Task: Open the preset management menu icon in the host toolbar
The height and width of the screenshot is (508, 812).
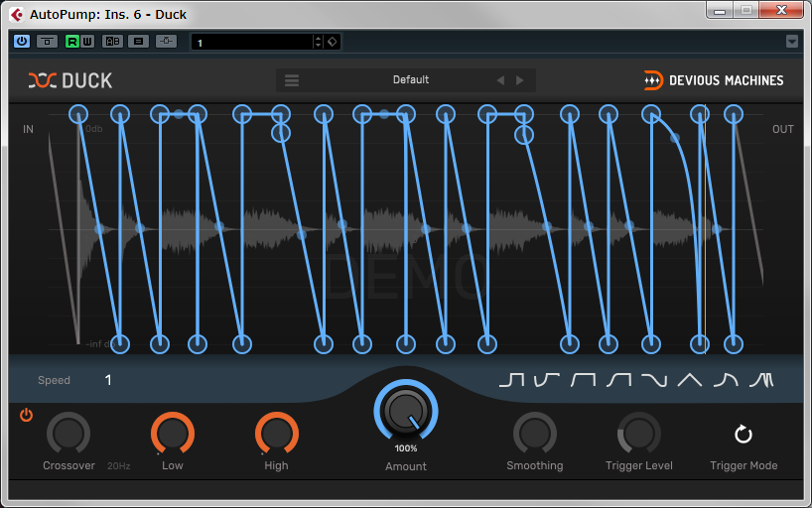Action: click(138, 42)
